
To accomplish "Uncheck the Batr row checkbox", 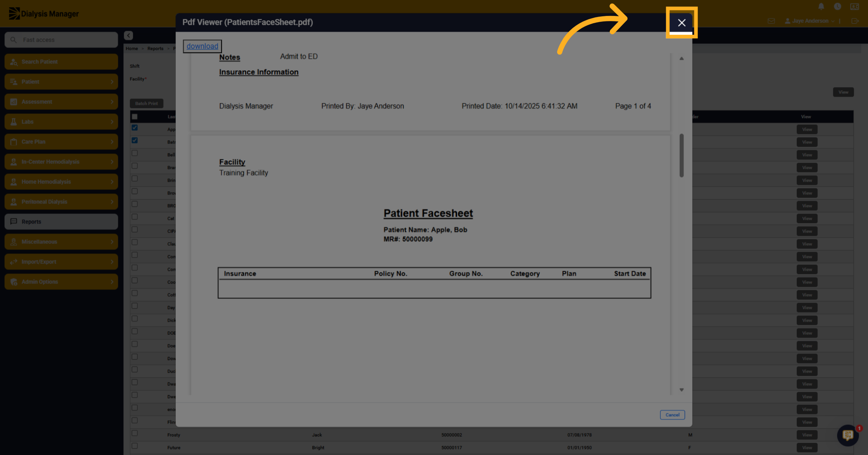I will pos(135,140).
